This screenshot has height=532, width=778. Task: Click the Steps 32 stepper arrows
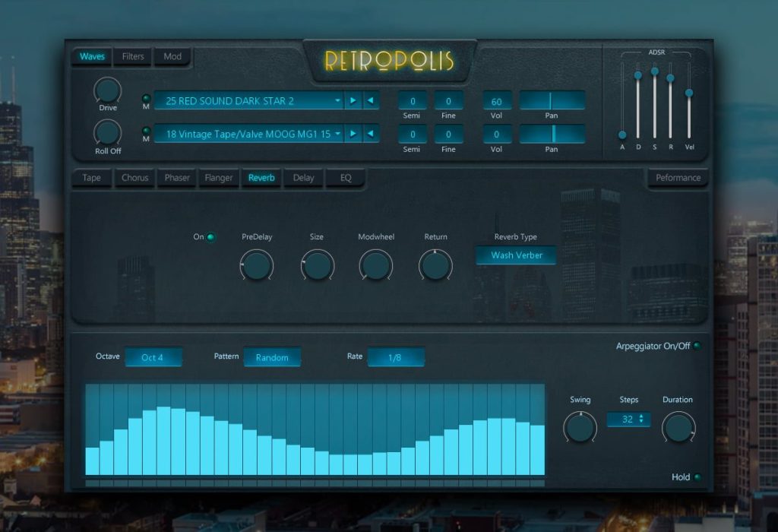641,419
